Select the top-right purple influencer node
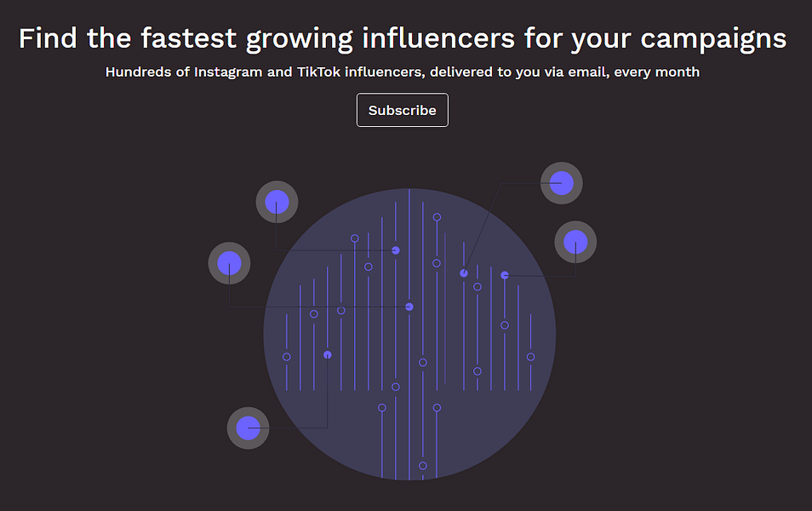812x511 pixels. (x=561, y=182)
